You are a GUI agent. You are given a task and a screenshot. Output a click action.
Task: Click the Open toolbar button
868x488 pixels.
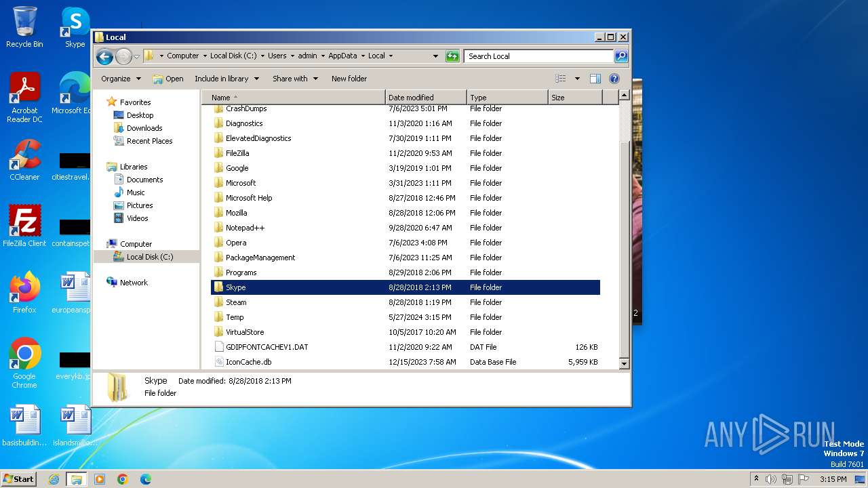tap(168, 79)
